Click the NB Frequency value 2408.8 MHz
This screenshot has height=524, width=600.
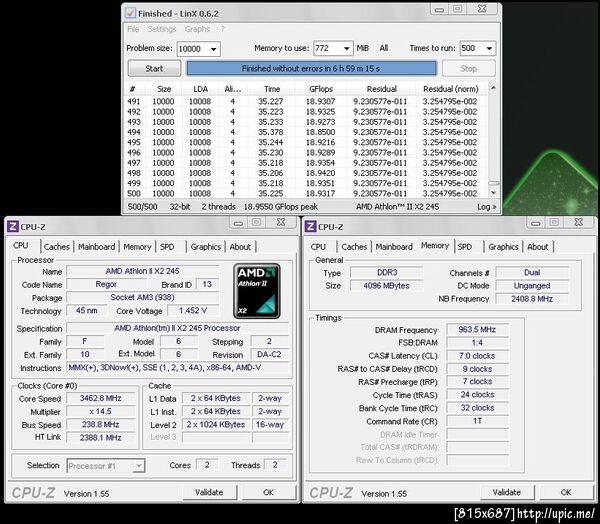point(532,299)
